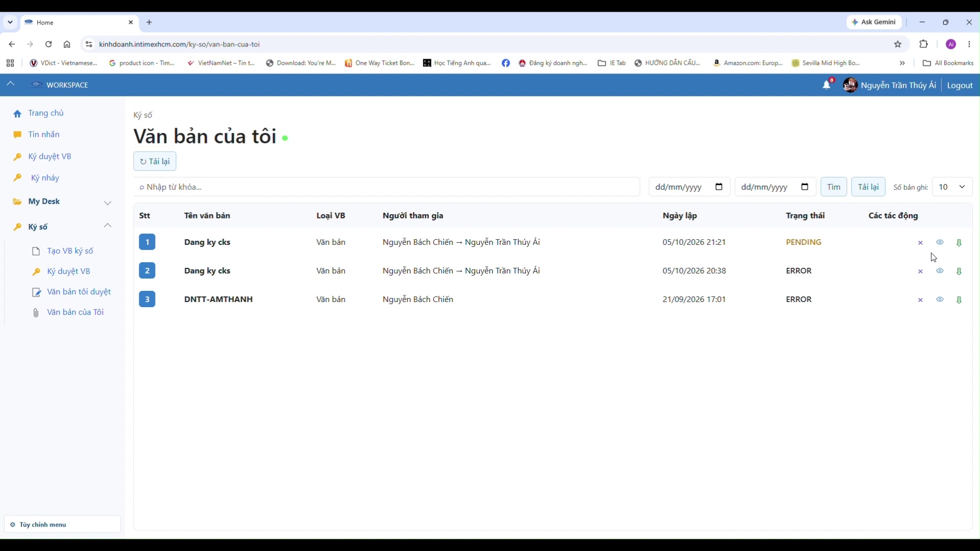Image resolution: width=980 pixels, height=551 pixels.
Task: Download the 20:38 Dang ky cks document
Action: tap(959, 271)
